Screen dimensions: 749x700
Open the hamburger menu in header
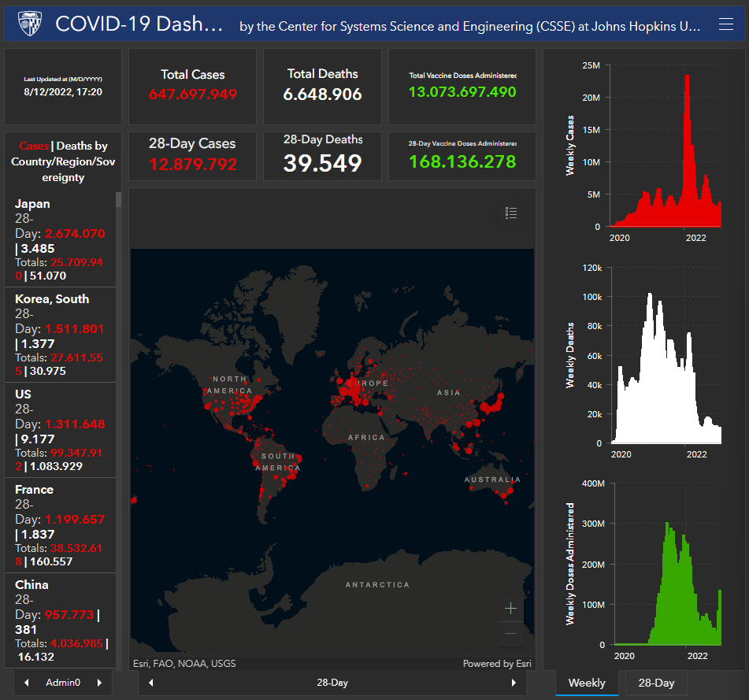tap(726, 25)
